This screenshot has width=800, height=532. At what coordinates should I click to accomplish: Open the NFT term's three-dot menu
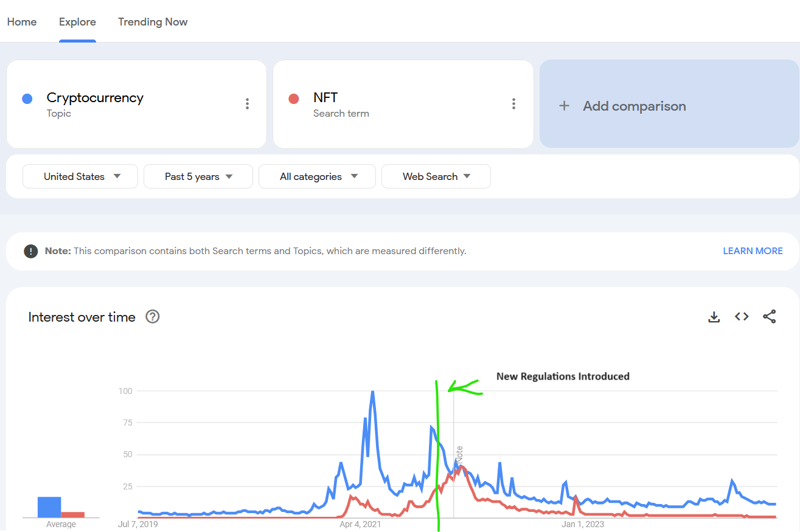click(513, 104)
